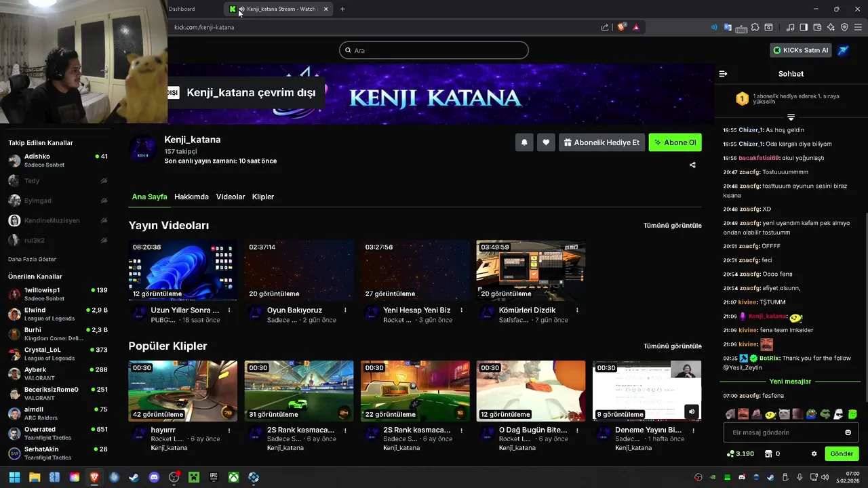
Task: Open chat settings gear icon
Action: pos(814,454)
